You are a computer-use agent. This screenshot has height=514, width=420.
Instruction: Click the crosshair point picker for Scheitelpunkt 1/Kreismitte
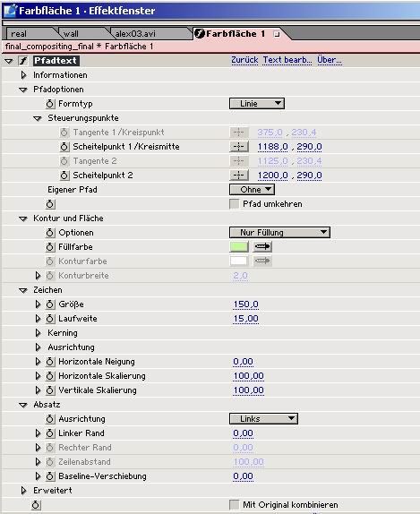coord(239,147)
